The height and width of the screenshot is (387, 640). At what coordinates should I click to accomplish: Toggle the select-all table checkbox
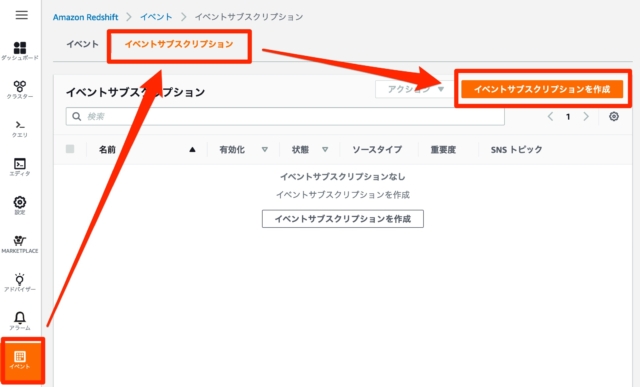pyautogui.click(x=70, y=149)
